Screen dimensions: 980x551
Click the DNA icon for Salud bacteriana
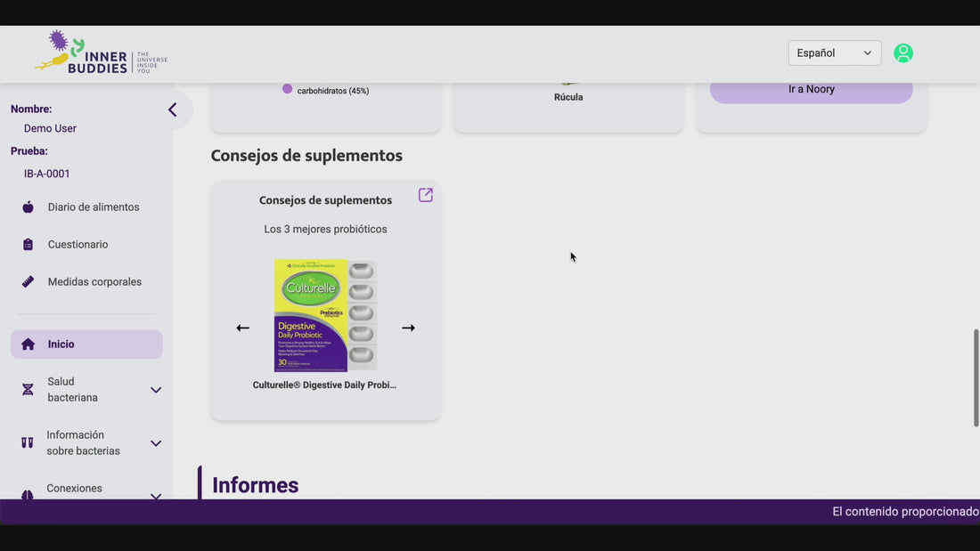click(x=28, y=390)
